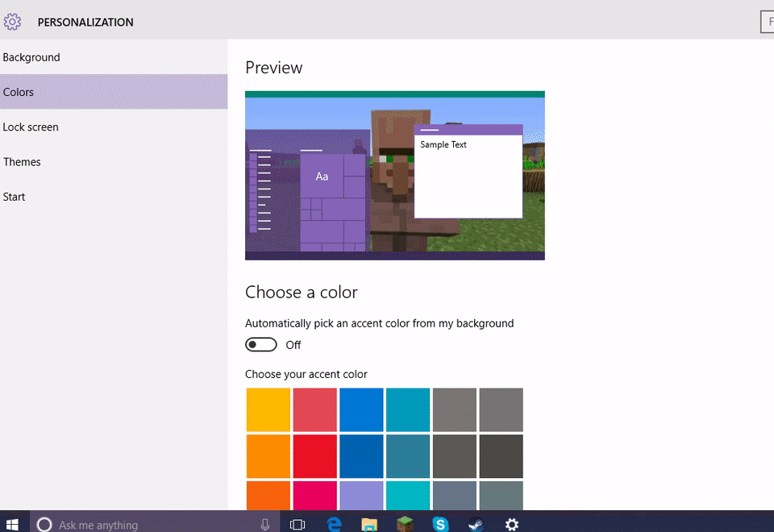Viewport: 774px width, 532px height.
Task: Select the first gray swatch in top row
Action: pyautogui.click(x=455, y=409)
